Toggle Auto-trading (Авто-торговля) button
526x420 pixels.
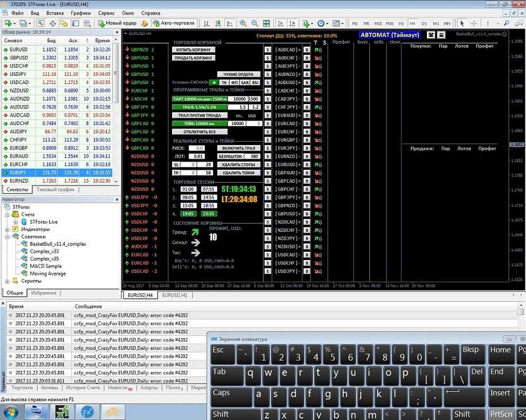[173, 23]
